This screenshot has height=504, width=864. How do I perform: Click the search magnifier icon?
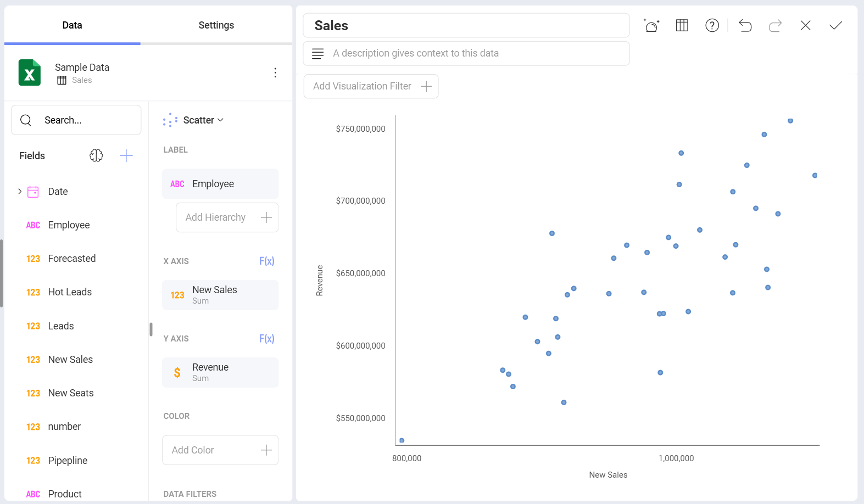point(26,120)
